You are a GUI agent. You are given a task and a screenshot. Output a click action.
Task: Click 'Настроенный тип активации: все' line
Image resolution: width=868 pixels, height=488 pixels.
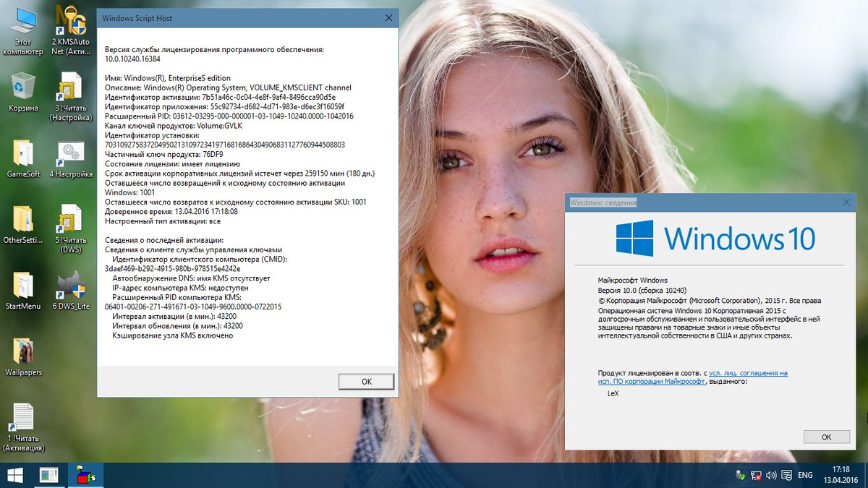163,221
